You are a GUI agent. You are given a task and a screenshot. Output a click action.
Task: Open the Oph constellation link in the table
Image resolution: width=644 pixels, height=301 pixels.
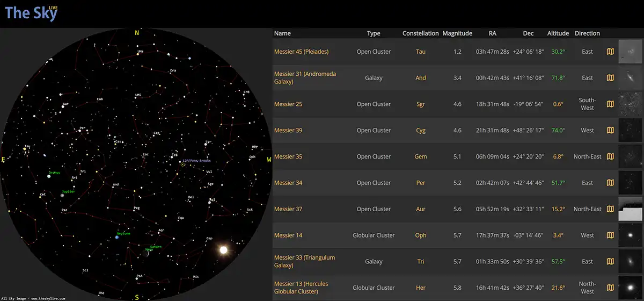(x=421, y=235)
